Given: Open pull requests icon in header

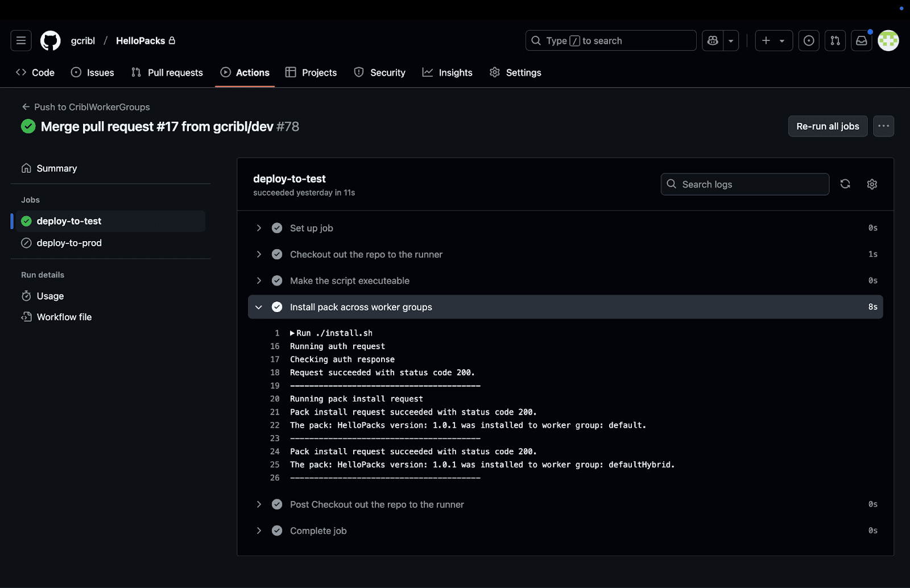Looking at the screenshot, I should pos(835,41).
